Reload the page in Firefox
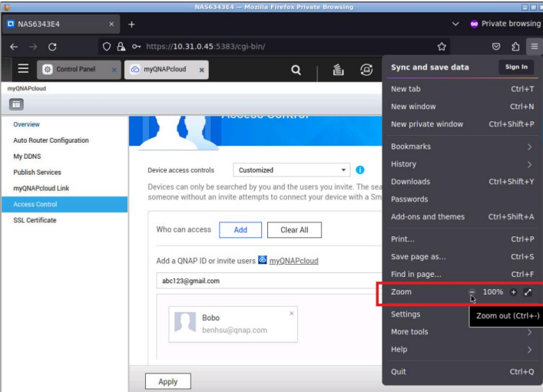The image size is (543, 392). 52,47
